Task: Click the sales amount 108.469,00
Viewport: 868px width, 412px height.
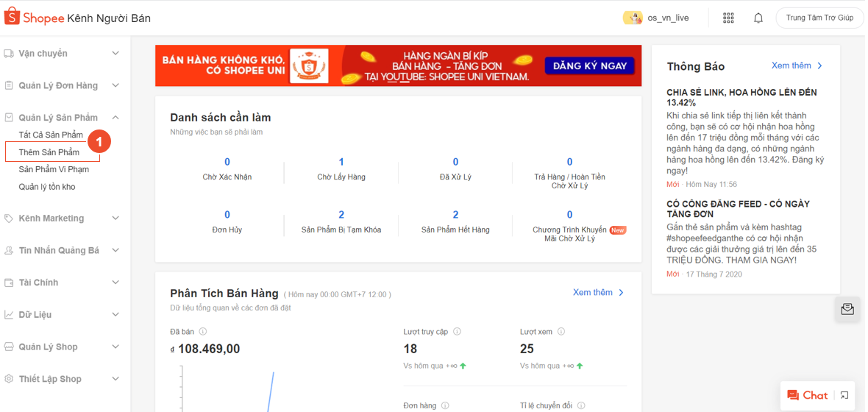Action: click(204, 349)
